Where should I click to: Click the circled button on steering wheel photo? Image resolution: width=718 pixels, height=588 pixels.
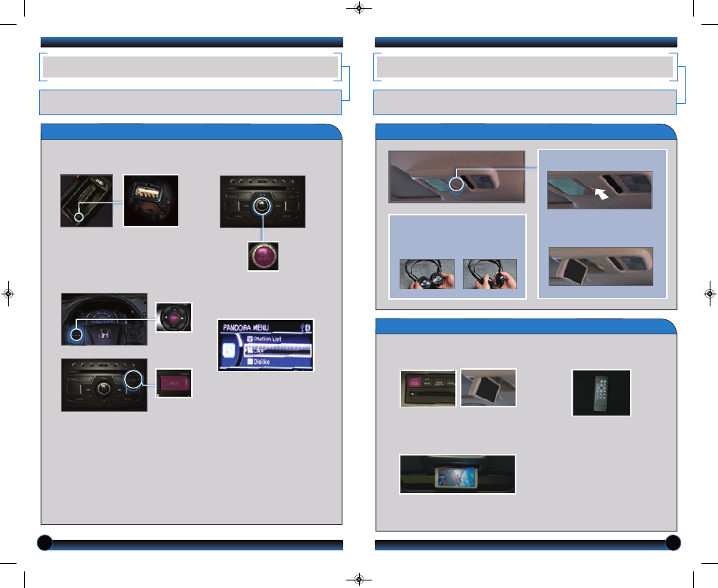tap(77, 335)
